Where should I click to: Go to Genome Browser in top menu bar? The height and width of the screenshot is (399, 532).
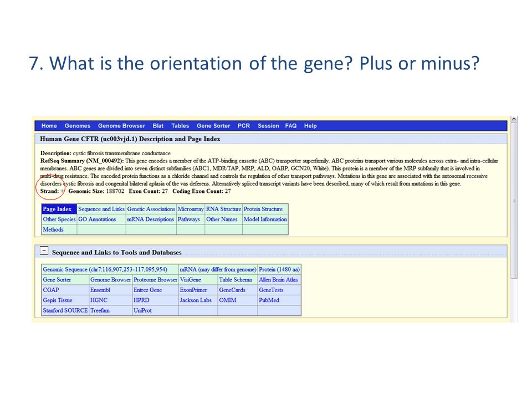121,126
